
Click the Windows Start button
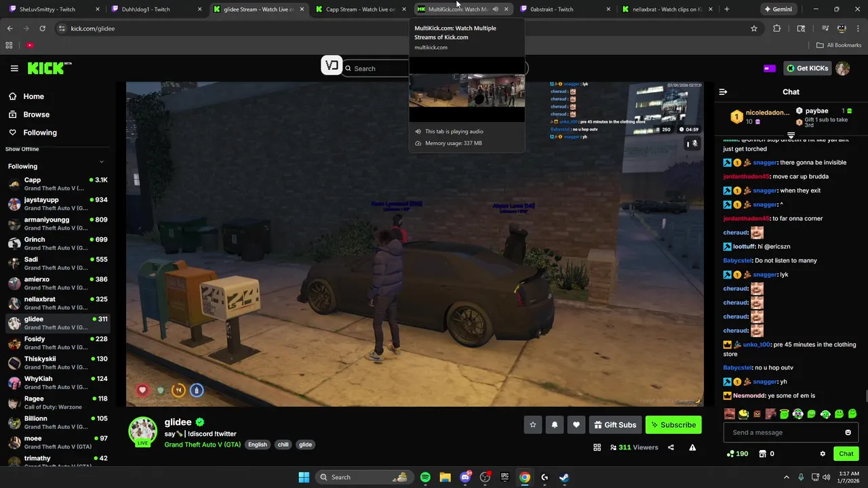(x=304, y=477)
